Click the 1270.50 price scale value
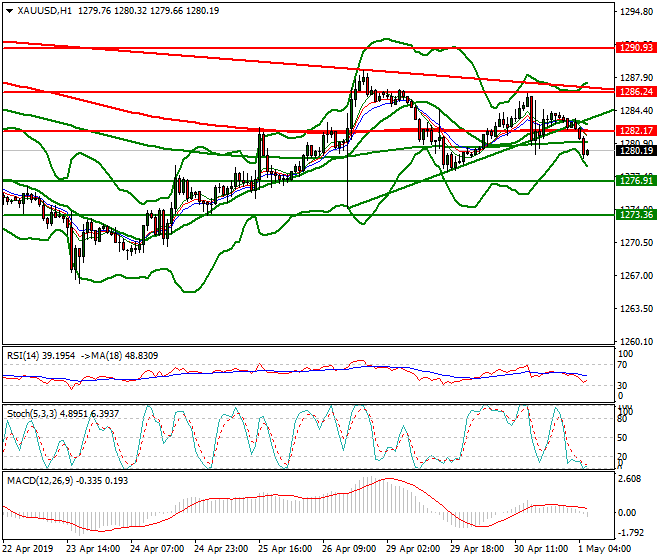 point(636,243)
